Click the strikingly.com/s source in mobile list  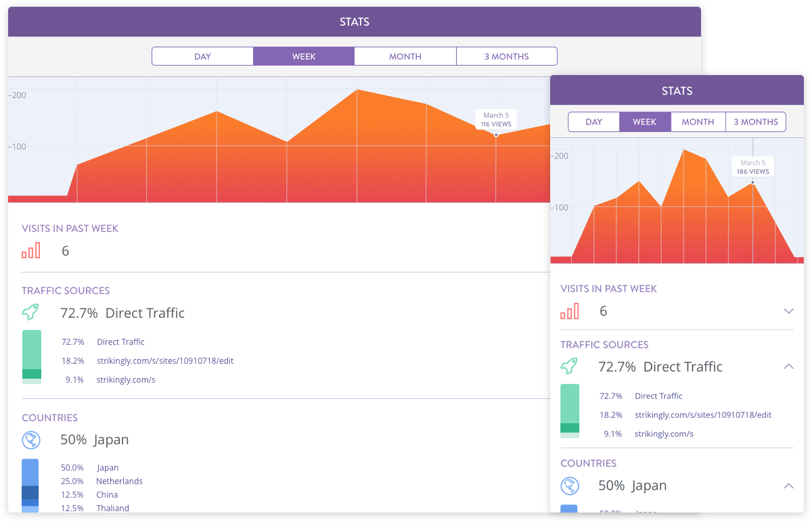664,434
